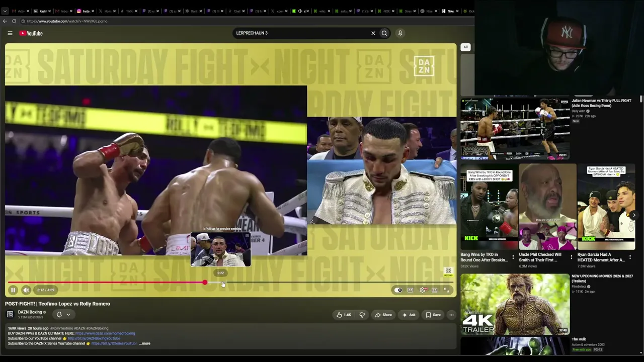Open the FilmSelect channel link
Viewport: 644px width, 362px height.
point(580,287)
